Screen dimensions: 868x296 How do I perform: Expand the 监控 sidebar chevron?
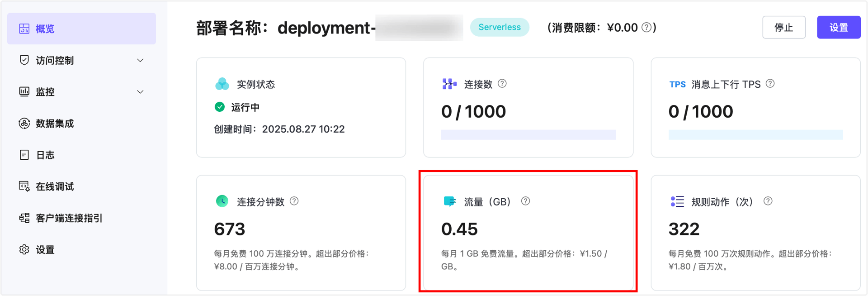[x=140, y=92]
